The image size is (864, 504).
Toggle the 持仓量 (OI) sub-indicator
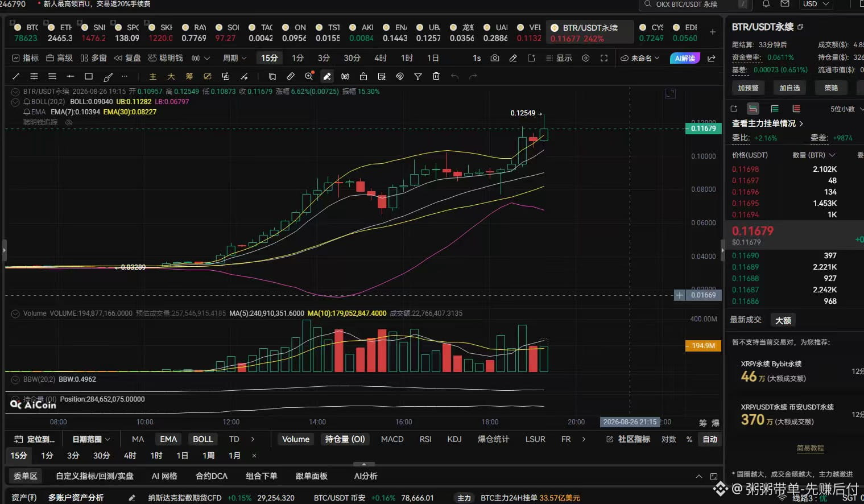[x=345, y=439]
